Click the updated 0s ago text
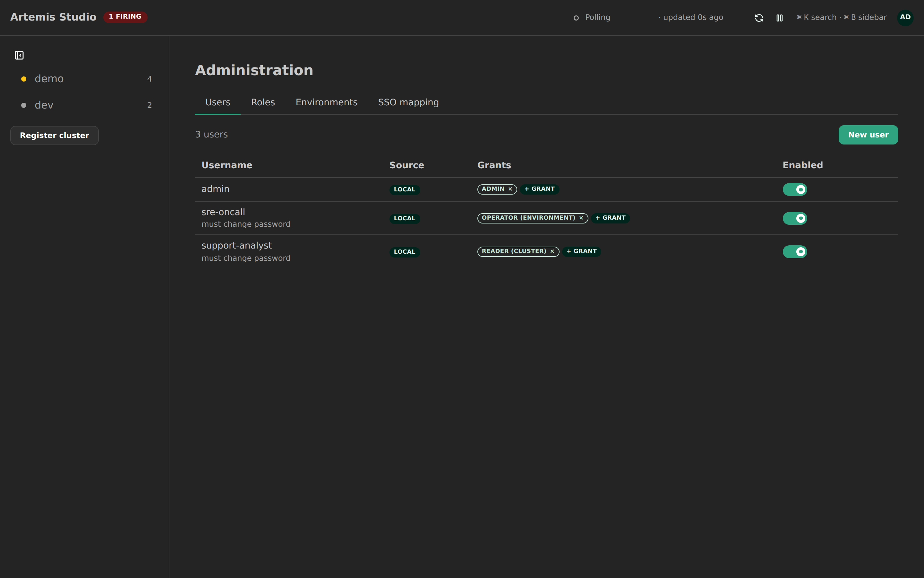924x578 pixels. 690,18
